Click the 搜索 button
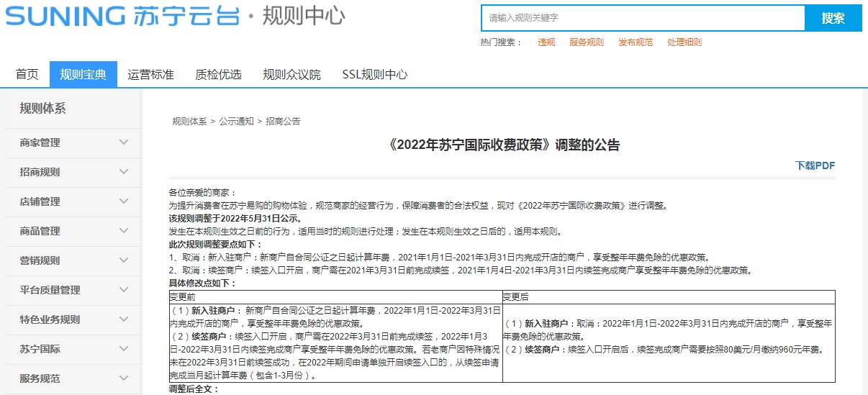Screen dimensions: 868x395 click(x=833, y=18)
